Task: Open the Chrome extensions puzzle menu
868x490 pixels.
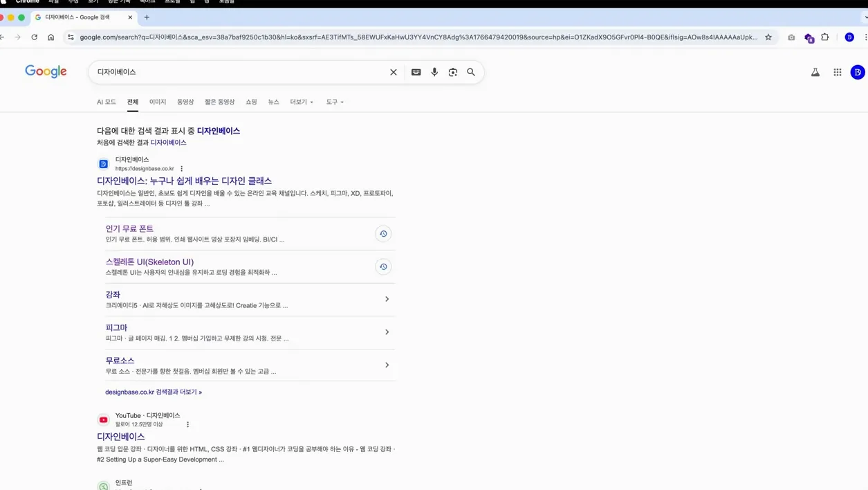Action: (x=825, y=37)
